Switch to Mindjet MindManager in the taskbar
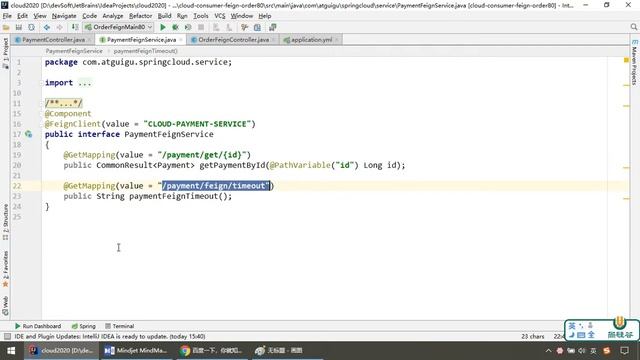The width and height of the screenshot is (640, 360). tap(136, 351)
